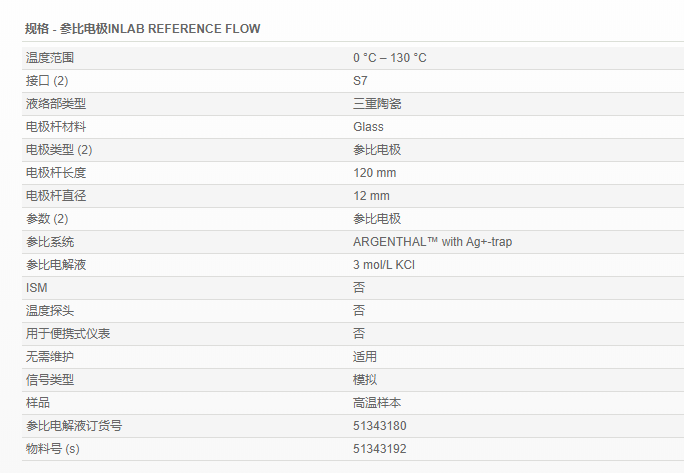Click the '三重陶瓷' junction type value
Screen dimensions: 684x473
[377, 104]
